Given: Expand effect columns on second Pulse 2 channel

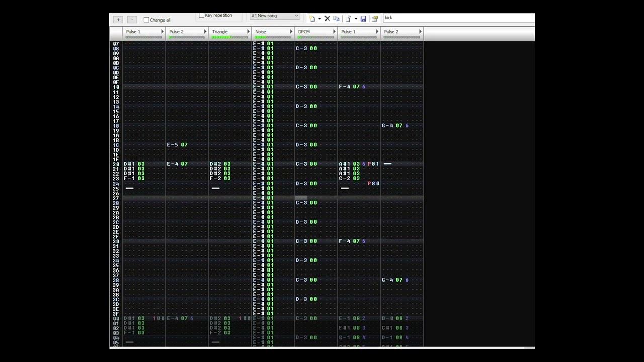Looking at the screenshot, I should (x=420, y=32).
